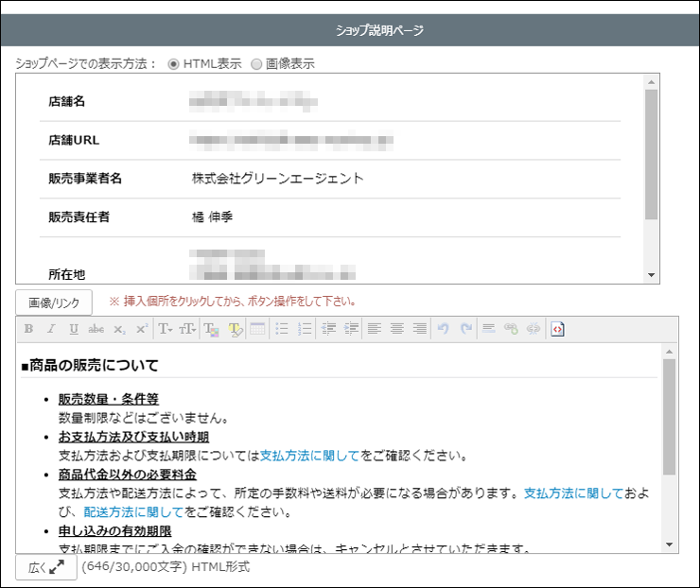Open the text color picker
Screen dimensions: 700x588
211,329
